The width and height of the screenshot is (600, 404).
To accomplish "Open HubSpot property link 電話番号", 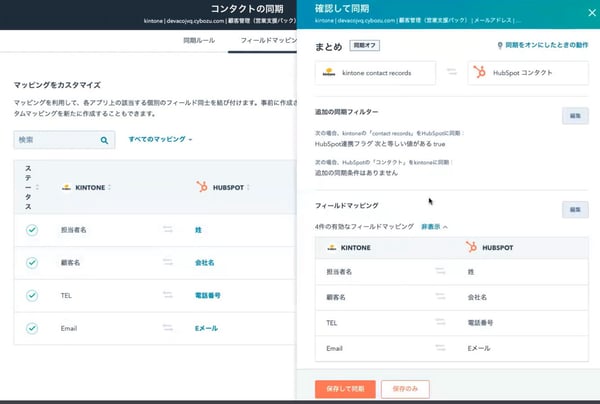I will pos(208,295).
